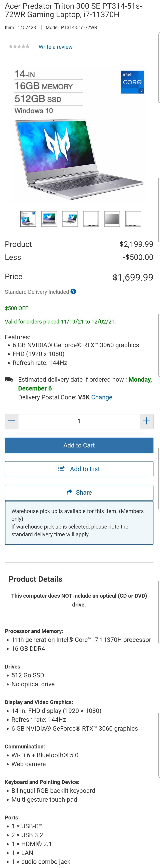
Task: Click the share arrow icon on Share button
Action: tap(69, 492)
